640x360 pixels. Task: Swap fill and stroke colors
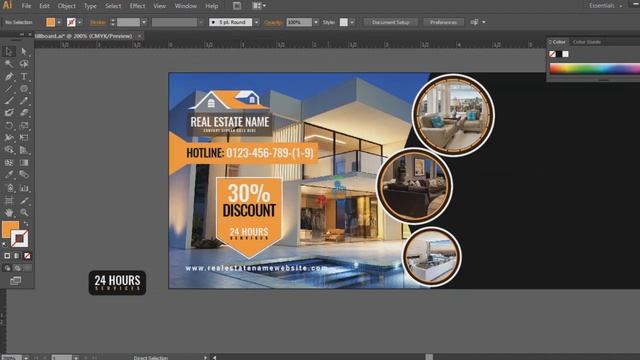[26, 224]
